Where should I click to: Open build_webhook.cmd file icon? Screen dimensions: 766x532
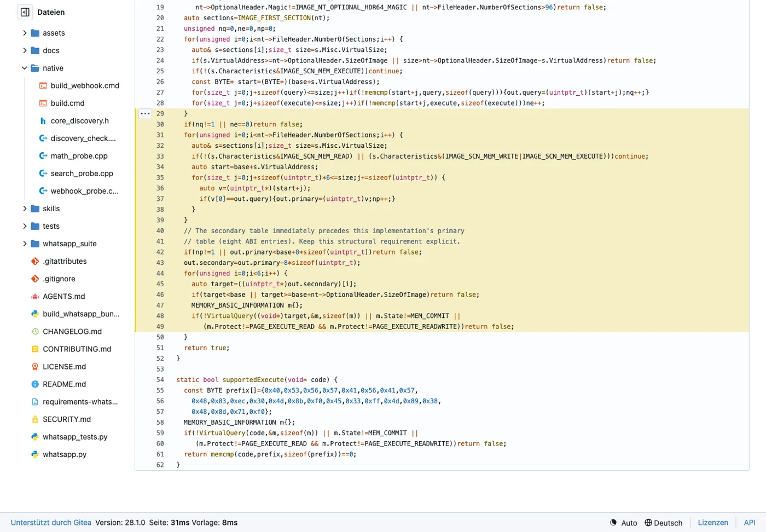point(43,85)
